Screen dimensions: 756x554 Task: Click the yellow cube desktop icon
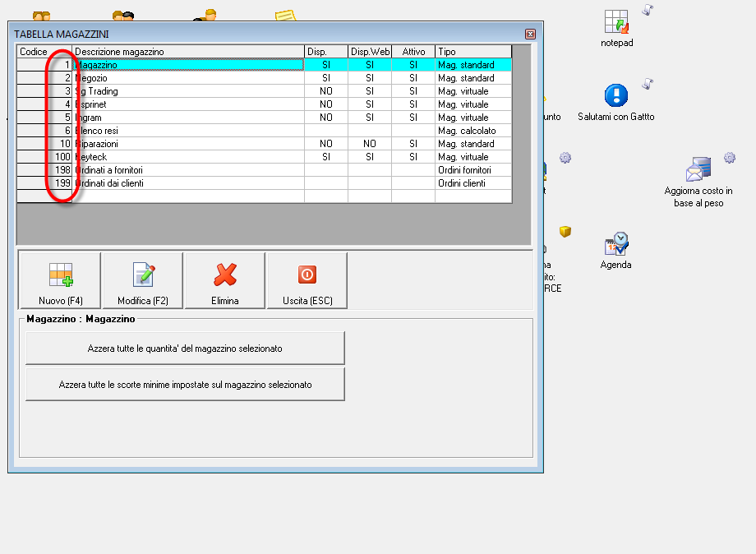tap(565, 232)
